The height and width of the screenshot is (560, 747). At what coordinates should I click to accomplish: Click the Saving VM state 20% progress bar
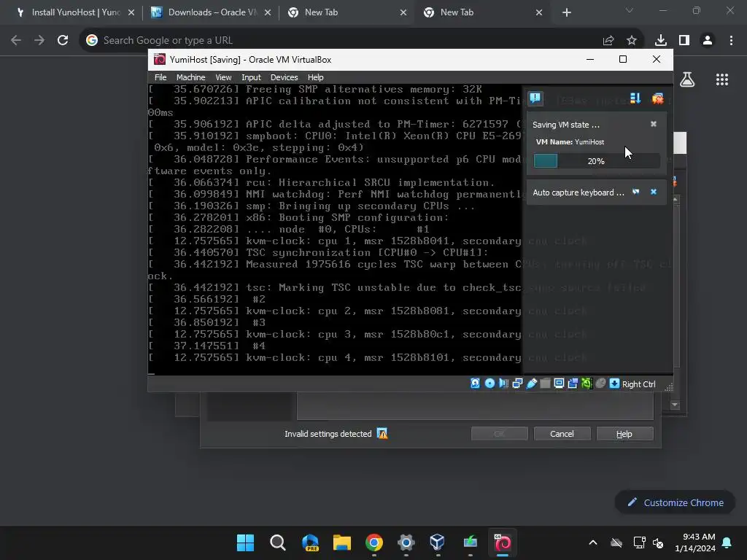click(597, 161)
